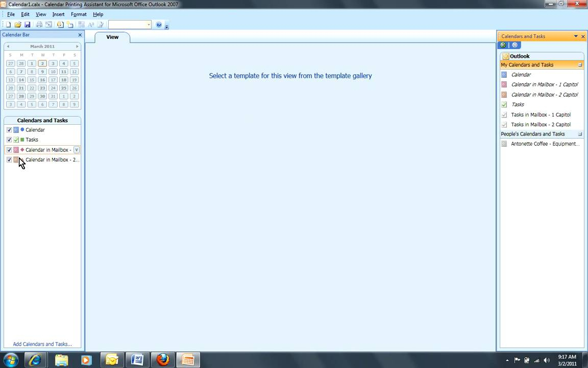The width and height of the screenshot is (588, 368).
Task: Click icon beside 'Calendar in Mailbox - 2 Capitol'
Action: point(504,95)
